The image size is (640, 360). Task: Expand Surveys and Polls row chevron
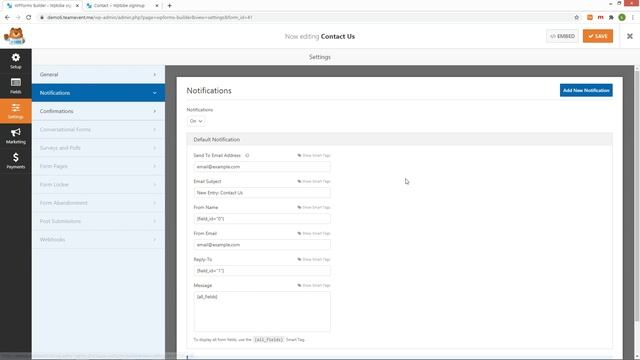[155, 148]
